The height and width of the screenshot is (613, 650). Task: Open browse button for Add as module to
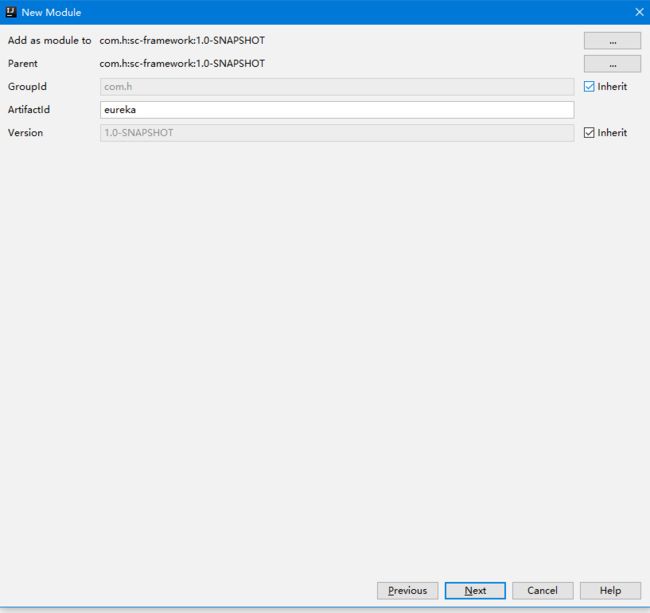pyautogui.click(x=612, y=41)
